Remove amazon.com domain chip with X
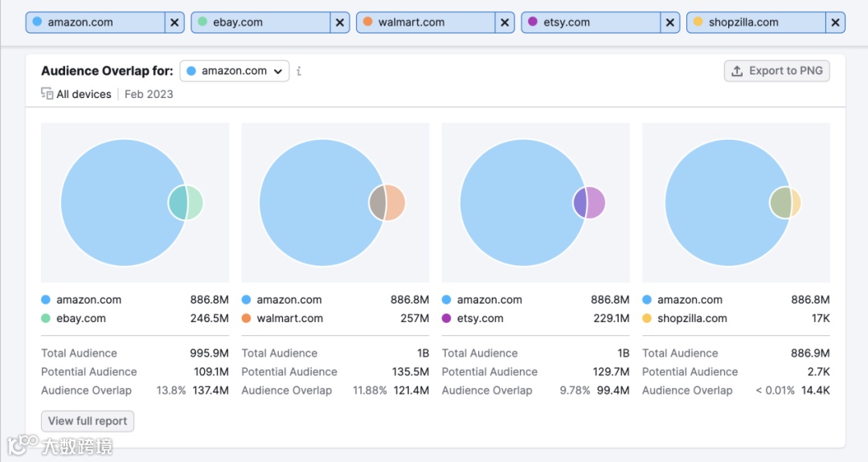This screenshot has width=868, height=462. click(174, 22)
